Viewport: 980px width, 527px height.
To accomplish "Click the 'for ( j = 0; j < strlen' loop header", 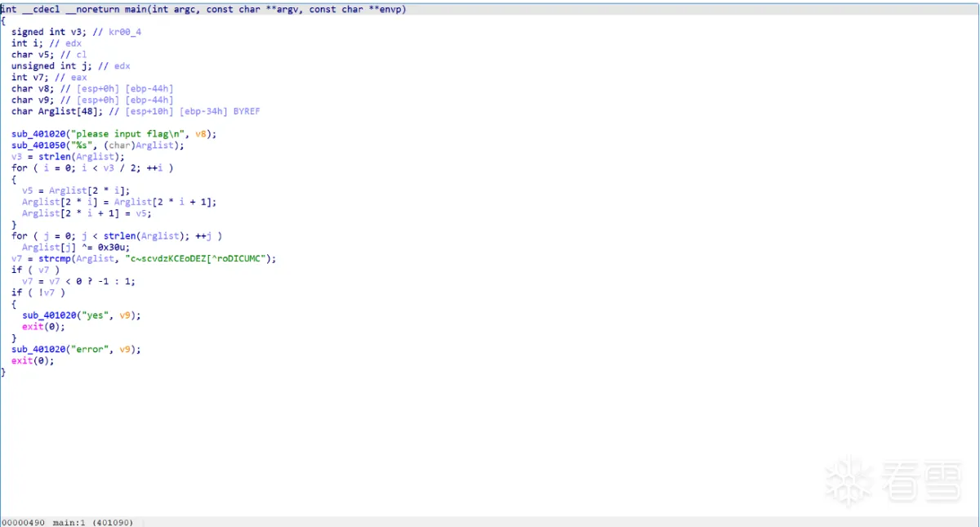I will pyautogui.click(x=117, y=236).
